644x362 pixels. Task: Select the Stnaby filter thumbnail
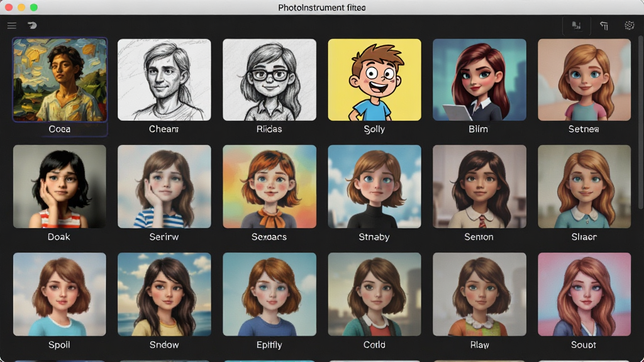tap(375, 186)
